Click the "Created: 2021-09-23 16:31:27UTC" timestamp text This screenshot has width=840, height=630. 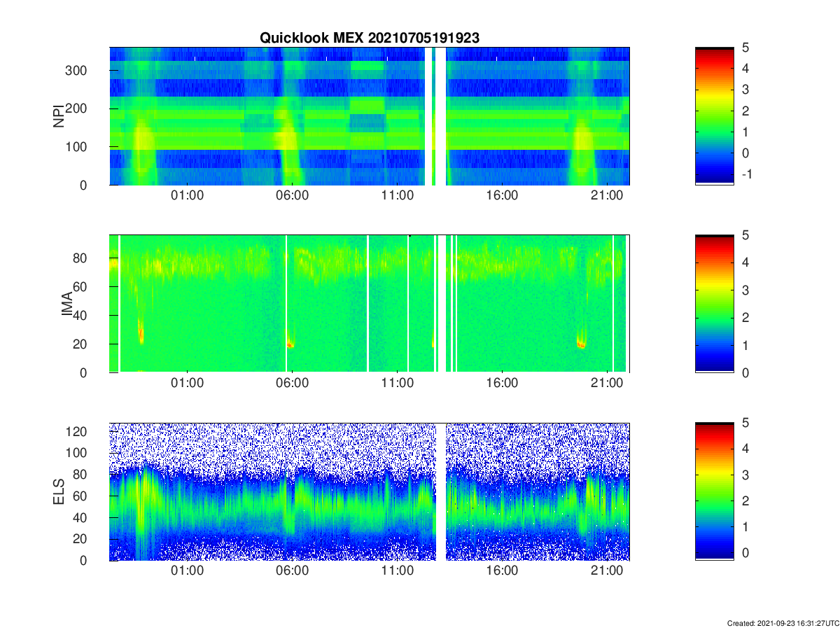click(x=783, y=622)
